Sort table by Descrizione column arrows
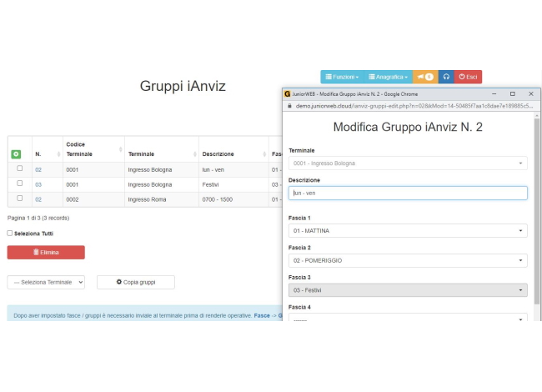The height and width of the screenshot is (392, 542). [x=264, y=153]
